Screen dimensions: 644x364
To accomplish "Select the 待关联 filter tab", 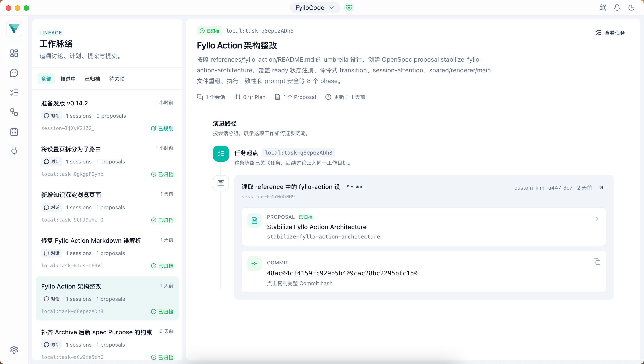I will tap(117, 79).
